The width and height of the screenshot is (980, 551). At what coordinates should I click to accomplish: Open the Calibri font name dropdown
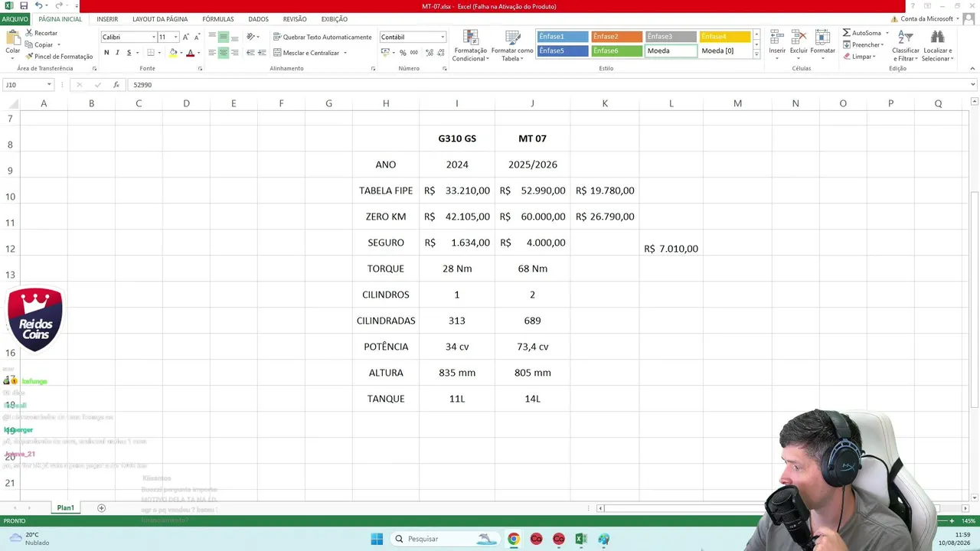click(x=153, y=37)
